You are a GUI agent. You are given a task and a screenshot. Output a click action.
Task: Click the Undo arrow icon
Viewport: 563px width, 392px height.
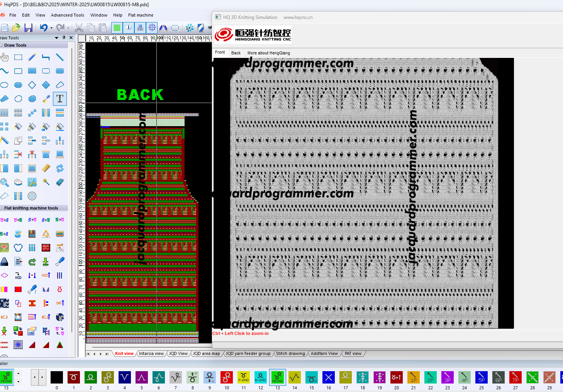pyautogui.click(x=43, y=28)
